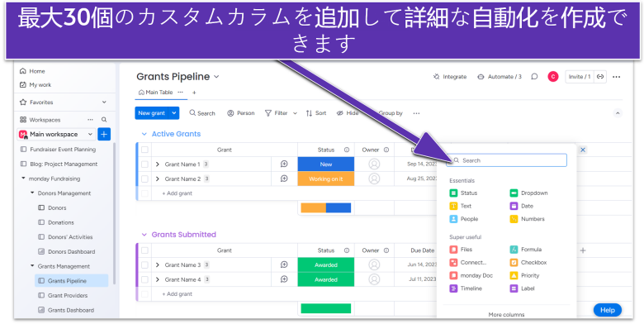This screenshot has width=644, height=324.
Task: Go to Home in sidebar
Action: (32, 71)
